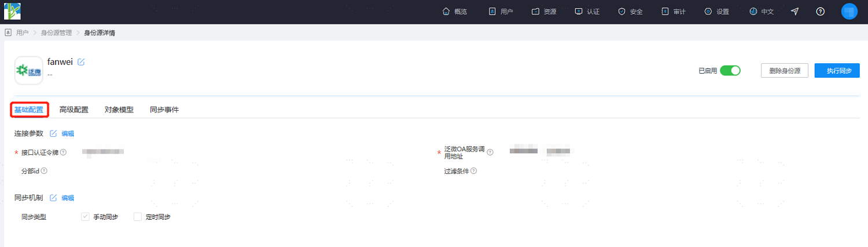Click the 执行同步 button
Viewport: 868px width, 247px height.
click(837, 71)
